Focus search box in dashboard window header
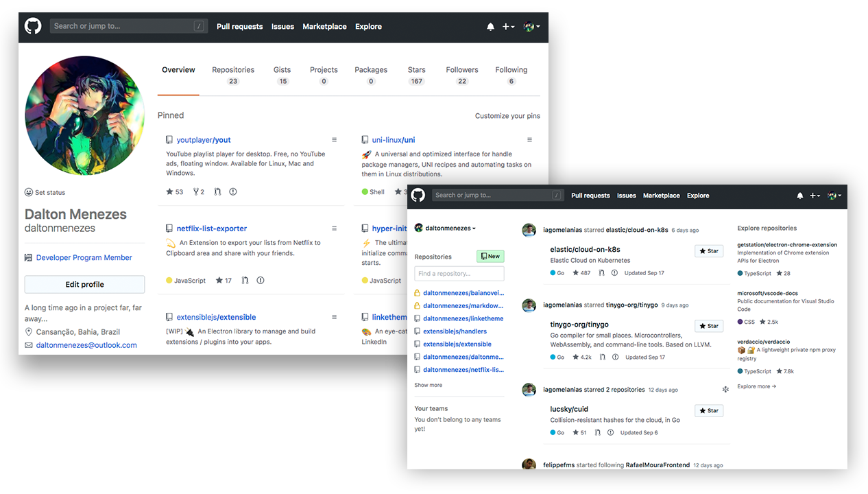The image size is (868, 494). [x=498, y=195]
